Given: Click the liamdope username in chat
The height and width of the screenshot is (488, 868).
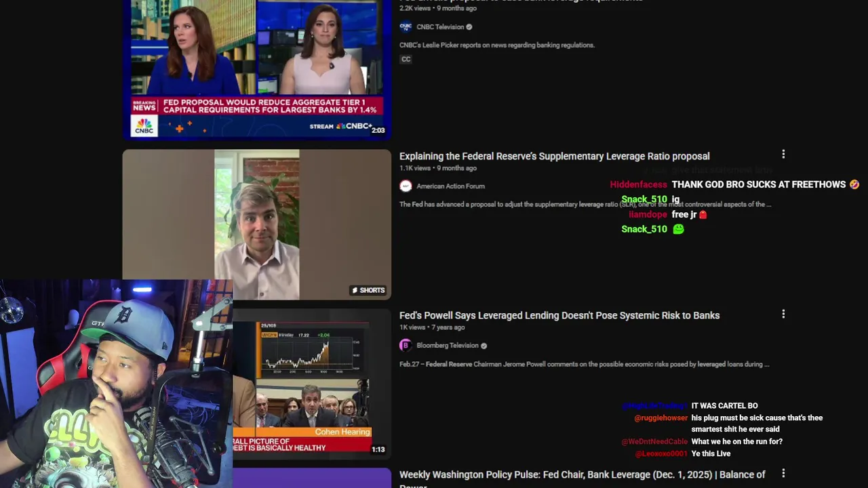Looking at the screenshot, I should point(648,214).
